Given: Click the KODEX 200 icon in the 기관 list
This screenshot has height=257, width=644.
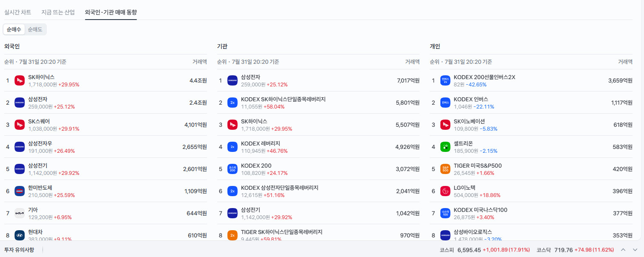Looking at the screenshot, I should click(233, 169).
